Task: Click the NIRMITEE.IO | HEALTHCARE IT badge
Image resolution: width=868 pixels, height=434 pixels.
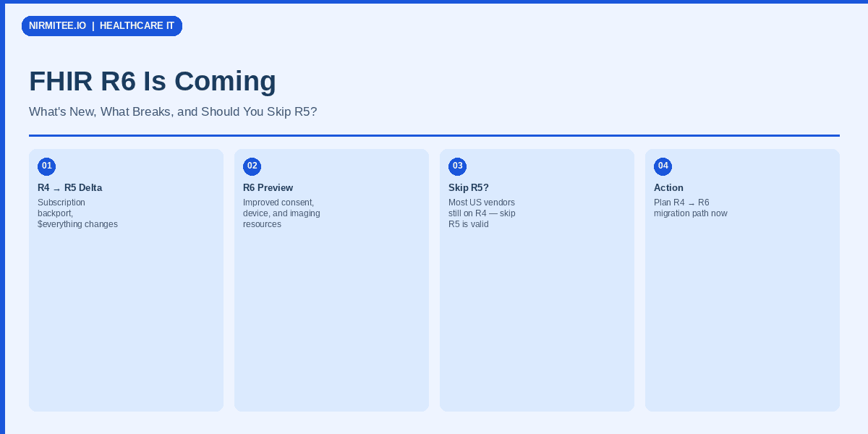Action: pos(102,26)
